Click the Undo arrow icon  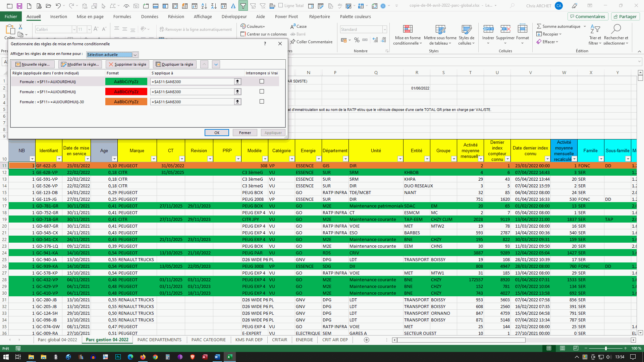(58, 6)
